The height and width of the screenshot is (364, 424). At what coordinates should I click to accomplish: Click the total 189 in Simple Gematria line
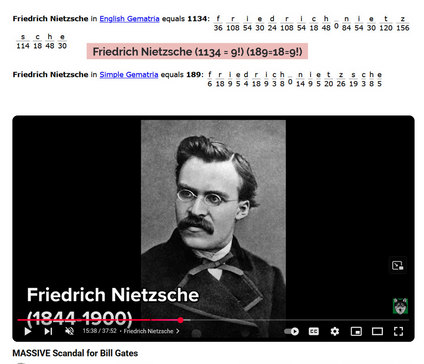coord(193,74)
